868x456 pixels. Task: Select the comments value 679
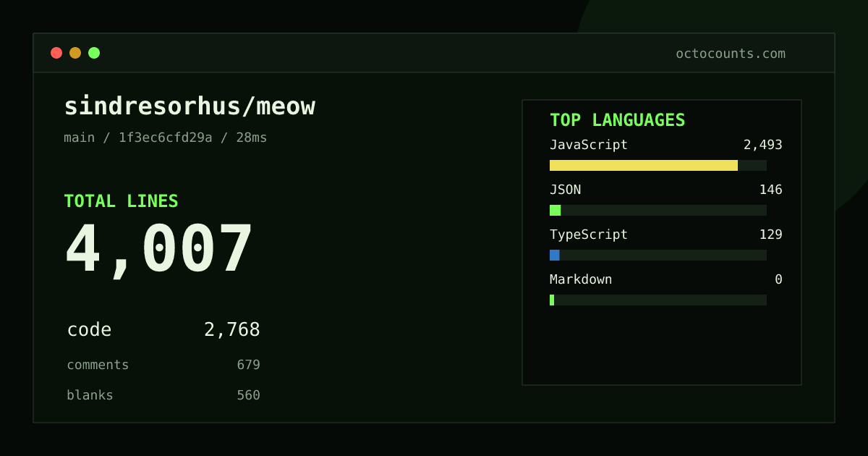tap(248, 365)
